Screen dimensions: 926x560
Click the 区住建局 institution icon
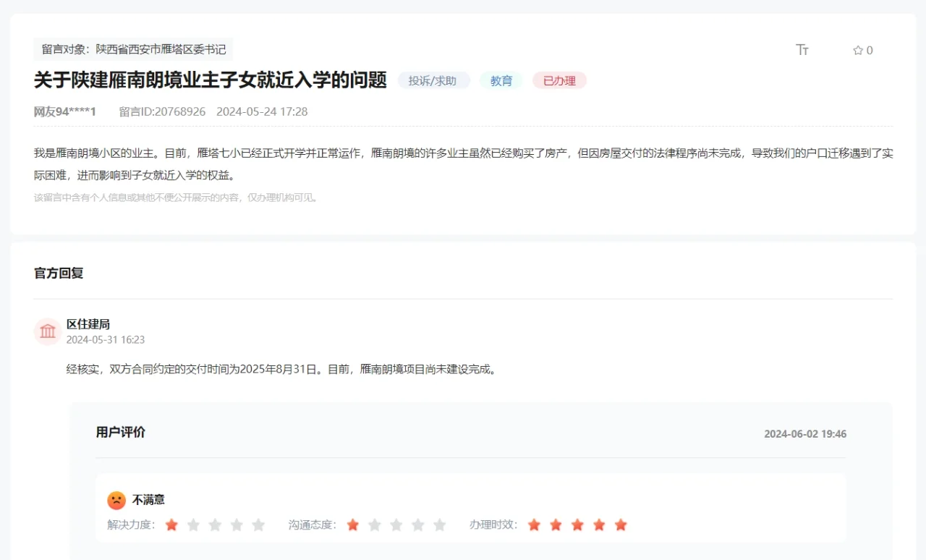pos(48,331)
